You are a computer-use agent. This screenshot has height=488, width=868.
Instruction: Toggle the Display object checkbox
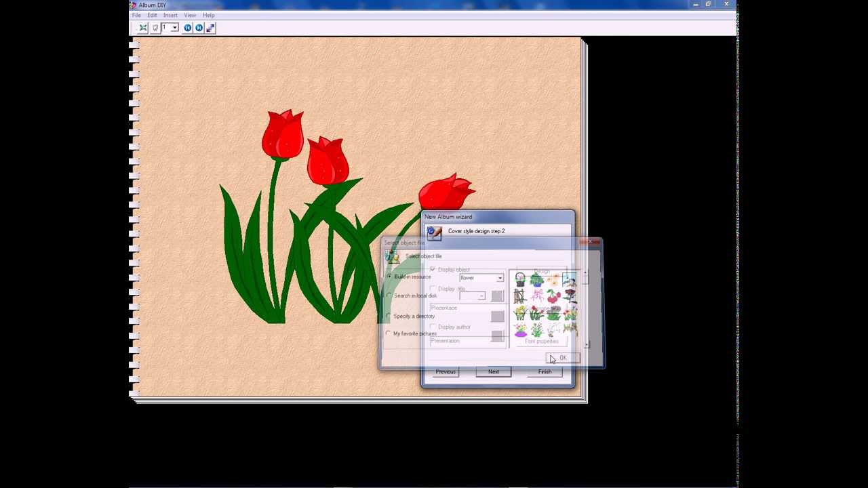[x=433, y=270]
